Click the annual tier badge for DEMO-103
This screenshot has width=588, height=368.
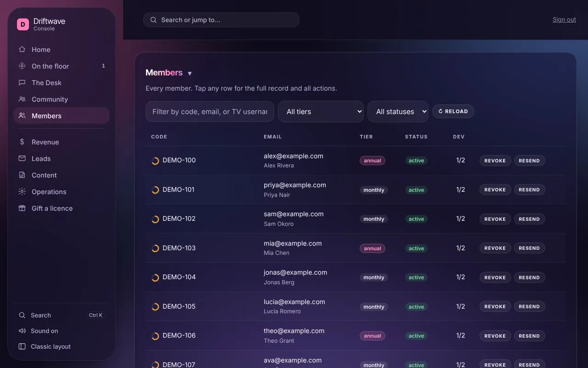click(x=373, y=248)
